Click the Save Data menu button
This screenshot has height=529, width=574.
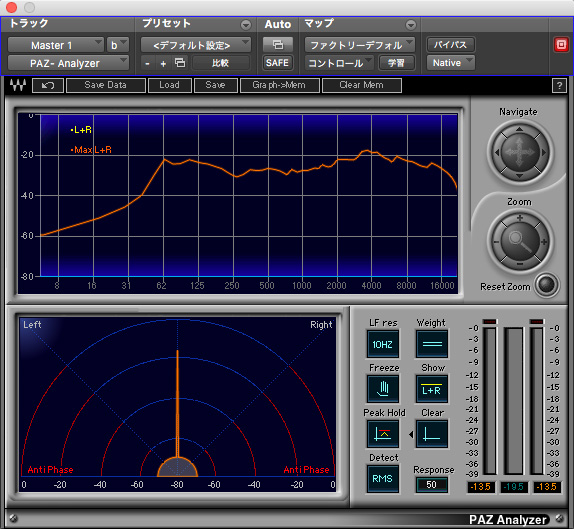pyautogui.click(x=105, y=85)
